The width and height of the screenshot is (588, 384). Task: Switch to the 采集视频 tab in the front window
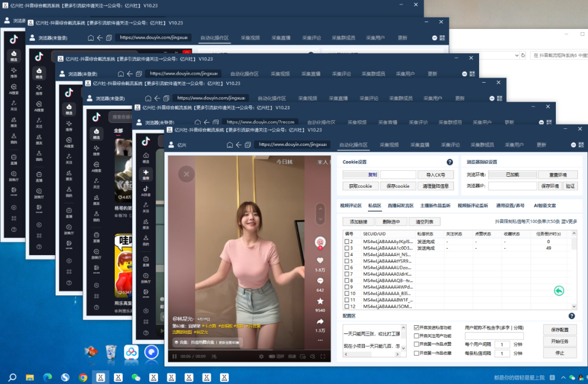click(389, 145)
